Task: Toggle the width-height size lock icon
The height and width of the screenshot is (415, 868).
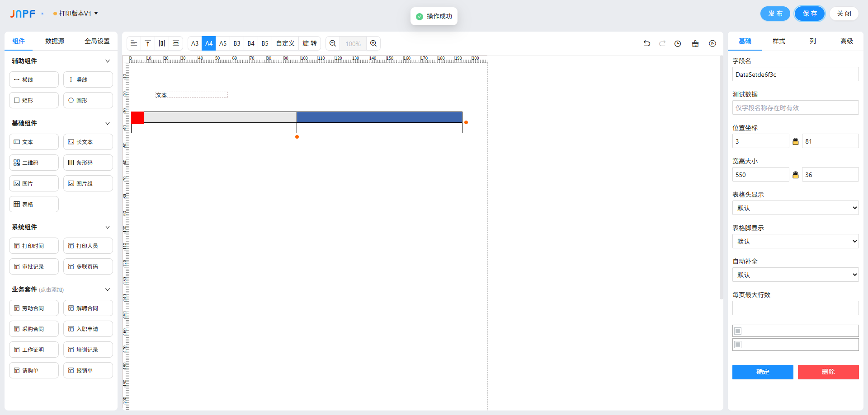Action: click(796, 175)
